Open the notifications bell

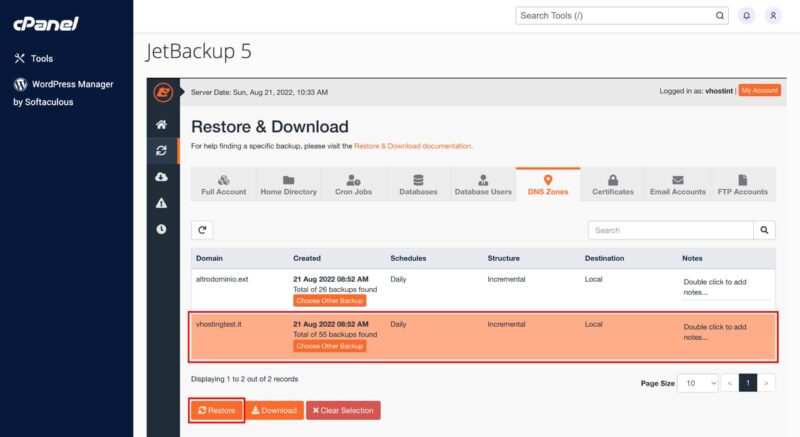pyautogui.click(x=746, y=16)
